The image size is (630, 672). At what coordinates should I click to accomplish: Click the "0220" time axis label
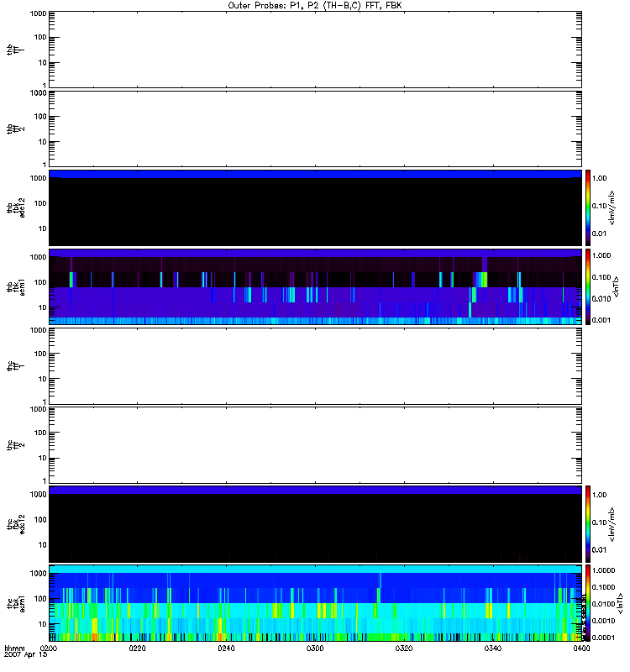coord(137,648)
